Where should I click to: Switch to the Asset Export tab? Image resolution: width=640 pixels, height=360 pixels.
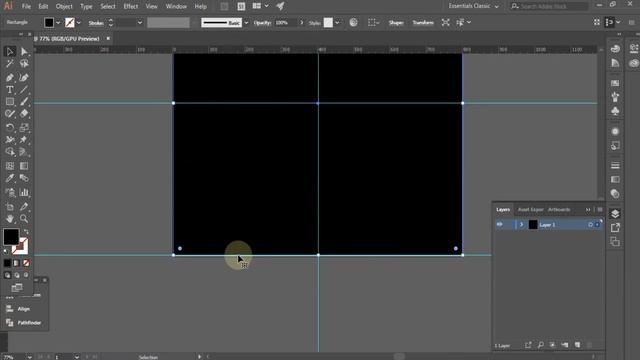click(530, 210)
